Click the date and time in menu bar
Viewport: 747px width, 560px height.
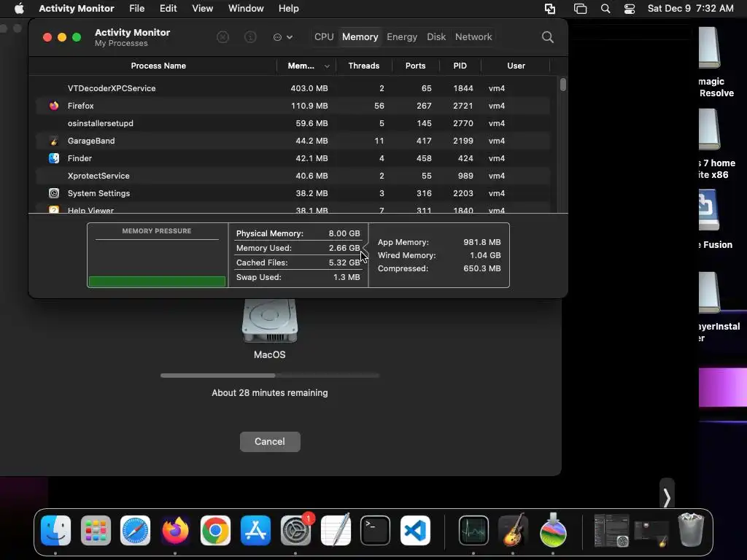pos(690,9)
